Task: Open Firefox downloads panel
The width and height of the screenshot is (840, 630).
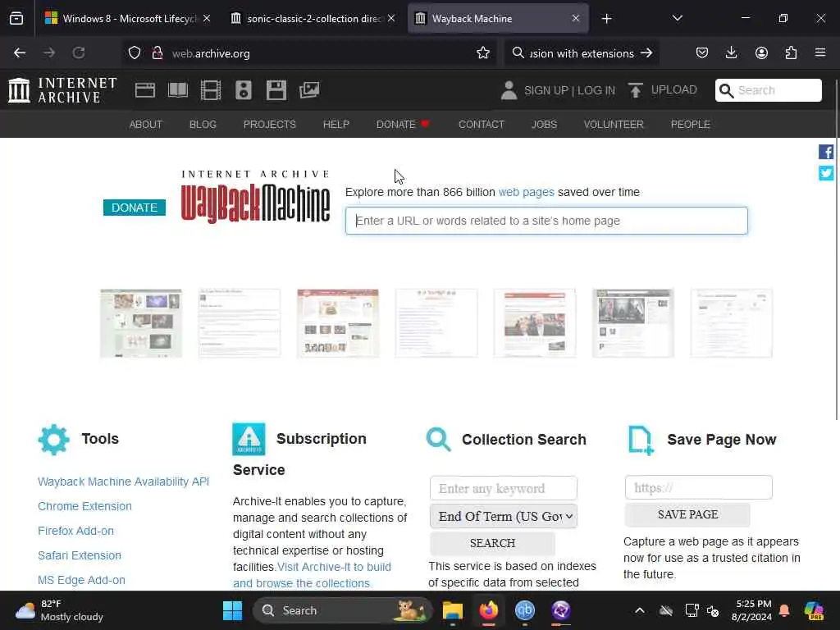Action: click(x=731, y=53)
